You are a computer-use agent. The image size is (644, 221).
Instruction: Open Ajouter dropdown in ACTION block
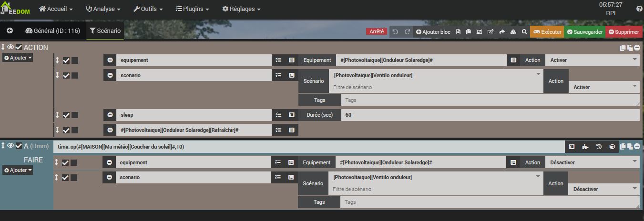coord(18,58)
